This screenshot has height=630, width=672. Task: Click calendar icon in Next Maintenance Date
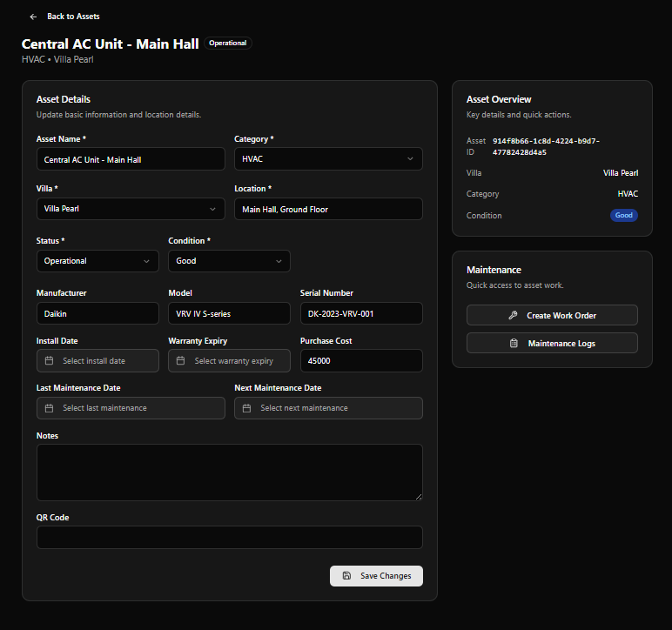click(247, 408)
